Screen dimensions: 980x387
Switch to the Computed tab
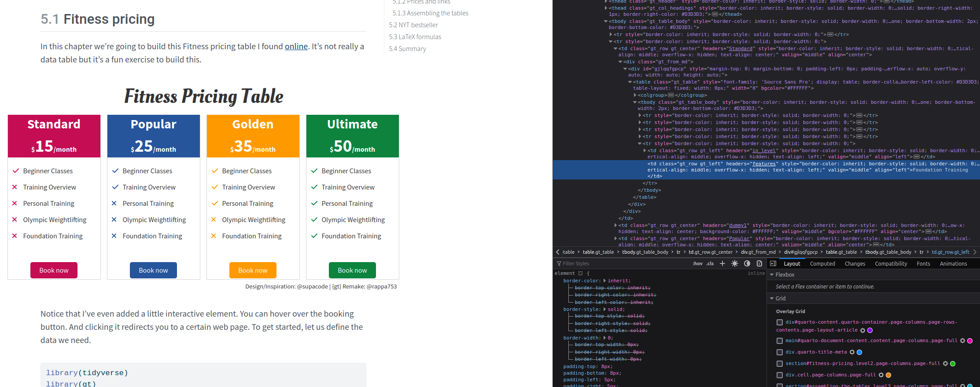(x=822, y=264)
